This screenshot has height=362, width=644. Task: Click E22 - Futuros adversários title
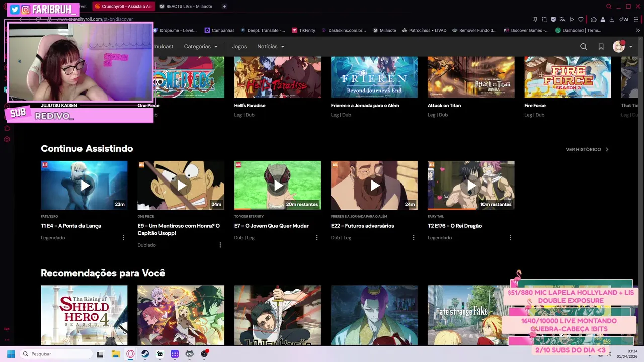(362, 226)
